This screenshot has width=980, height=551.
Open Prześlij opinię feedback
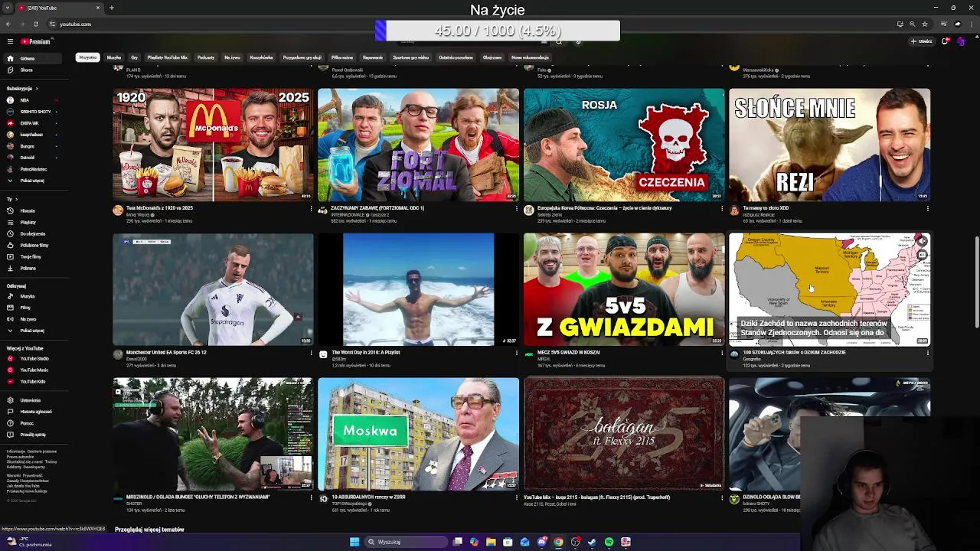(x=33, y=434)
